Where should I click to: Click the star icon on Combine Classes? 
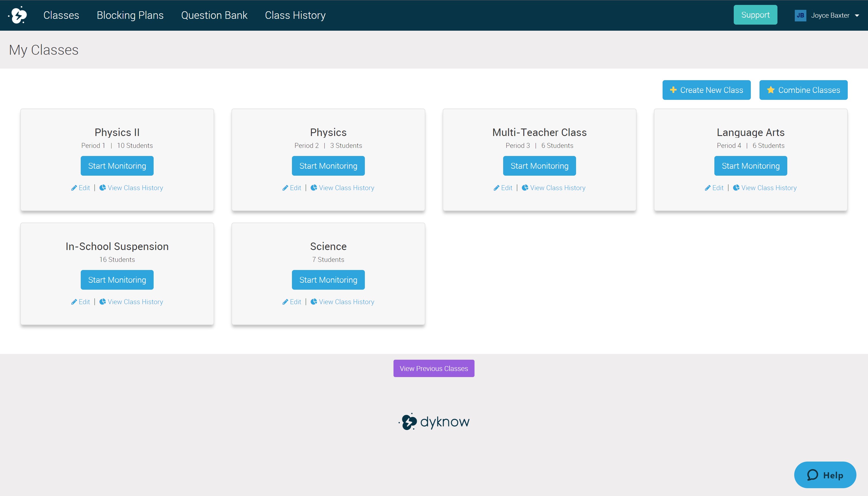770,90
